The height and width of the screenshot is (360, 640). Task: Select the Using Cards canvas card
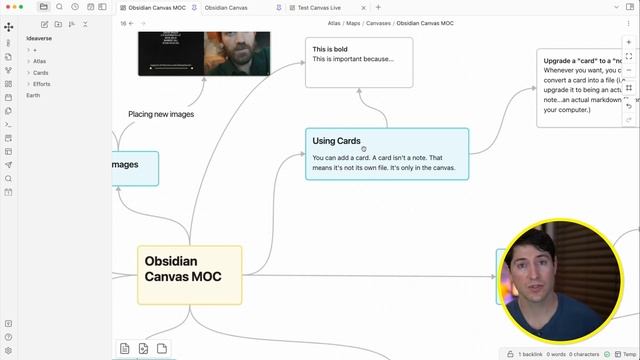(x=387, y=154)
